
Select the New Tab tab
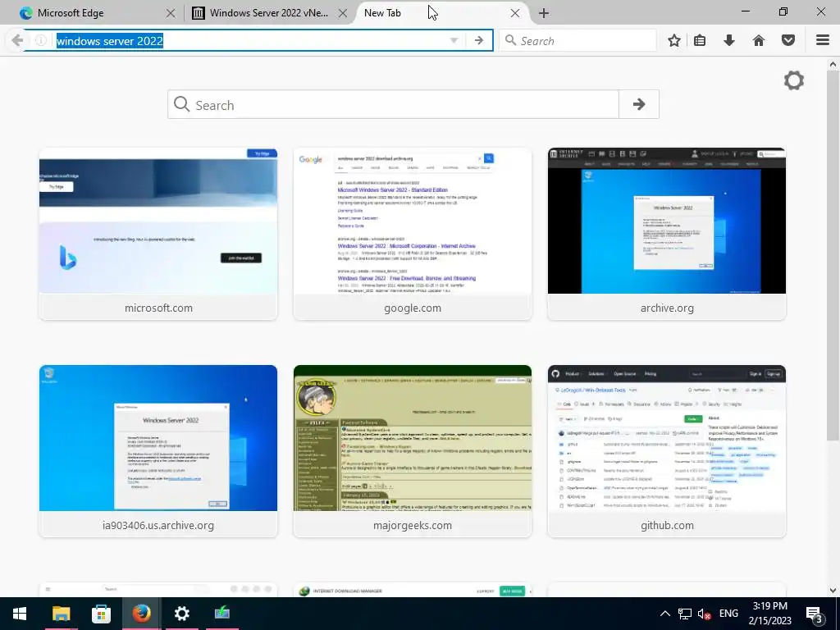tap(441, 13)
